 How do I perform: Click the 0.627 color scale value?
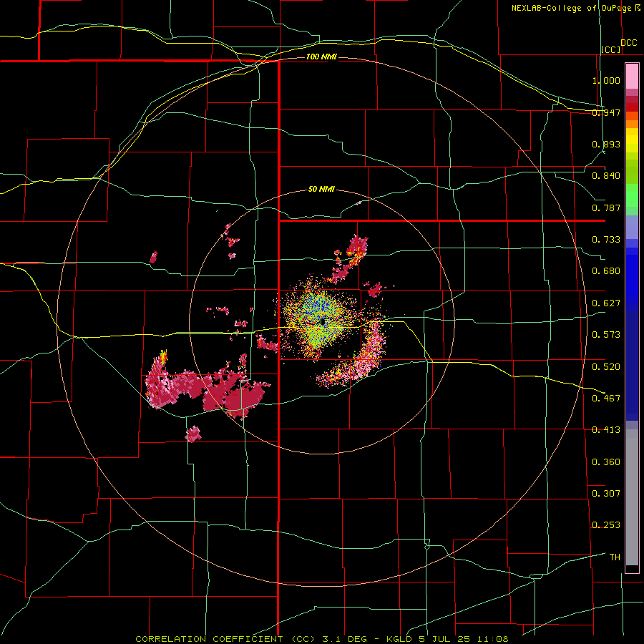(x=606, y=303)
